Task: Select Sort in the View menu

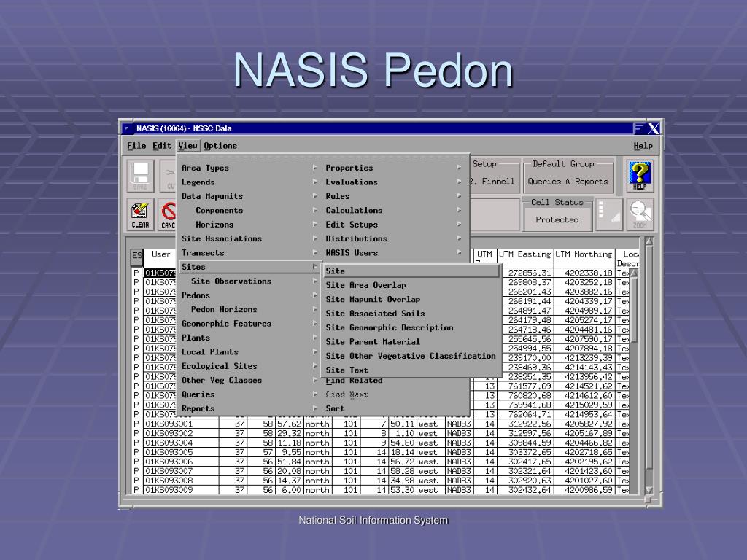Action: click(393, 408)
